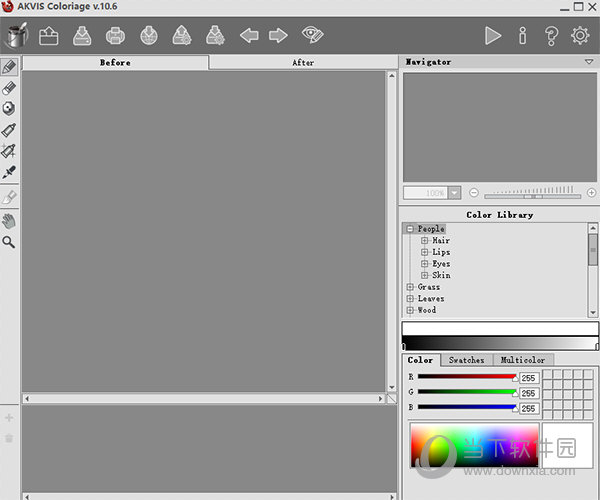Click the 100% zoom value field

click(425, 193)
